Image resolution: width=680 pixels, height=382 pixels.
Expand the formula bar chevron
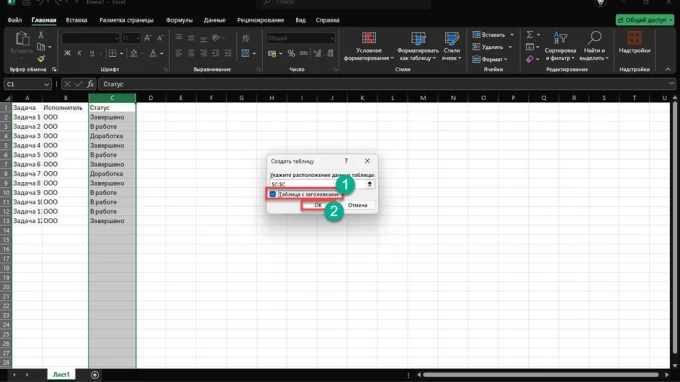click(x=671, y=84)
